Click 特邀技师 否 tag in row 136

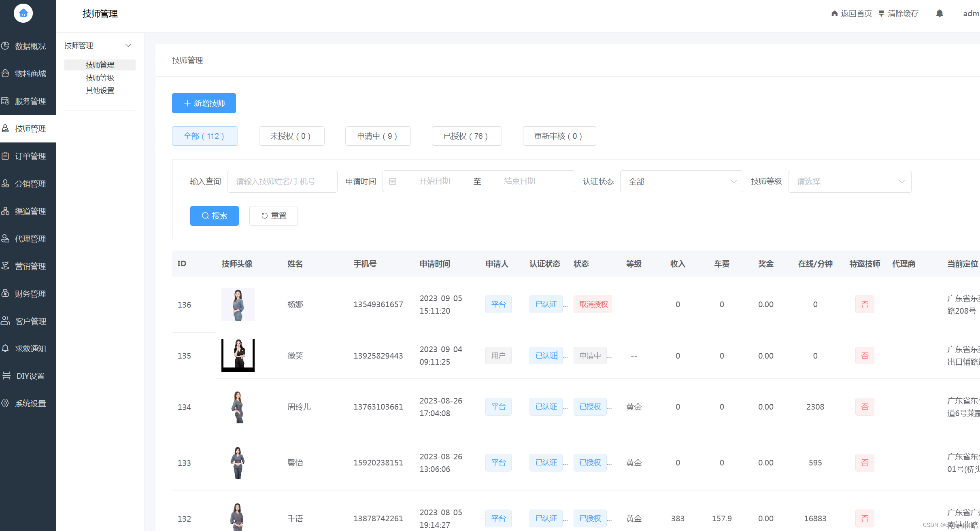(x=865, y=304)
